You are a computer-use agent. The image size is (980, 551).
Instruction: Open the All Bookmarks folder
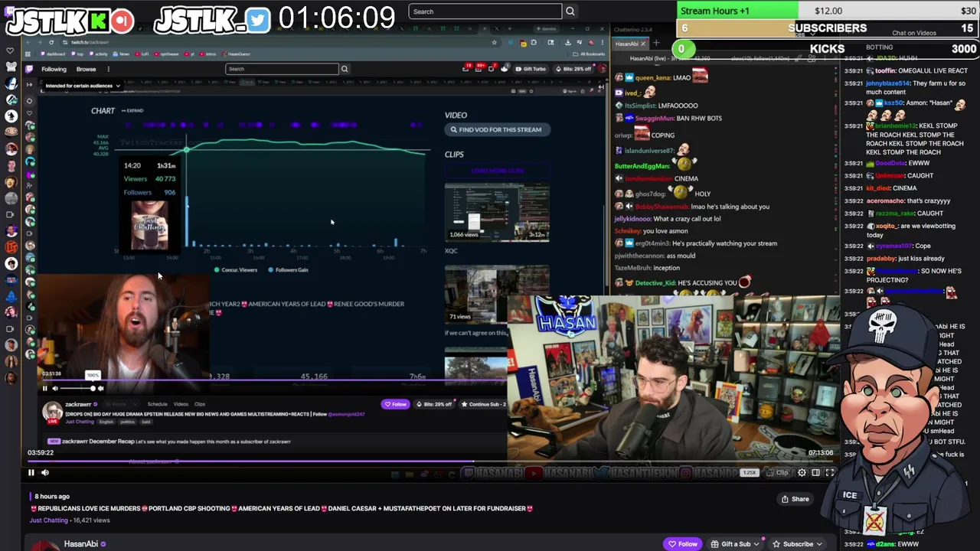coord(590,54)
